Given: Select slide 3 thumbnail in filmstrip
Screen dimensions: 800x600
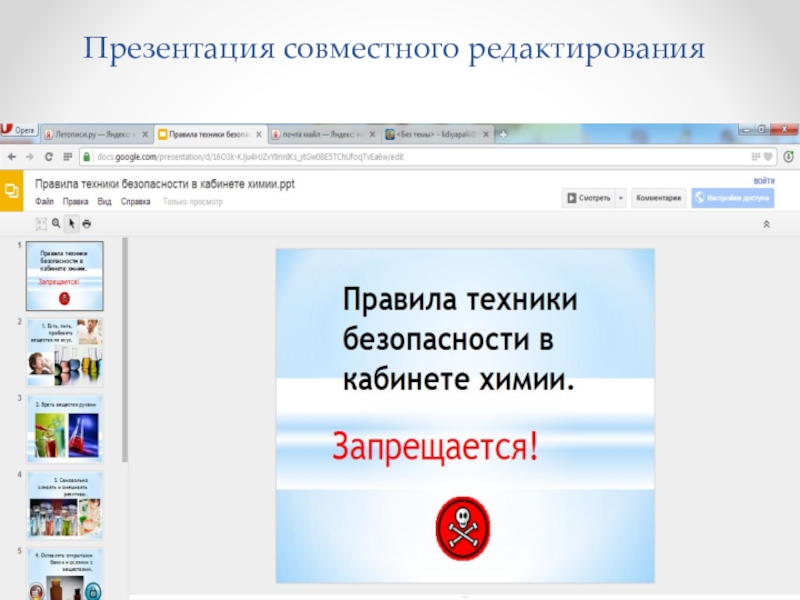Looking at the screenshot, I should point(64,428).
